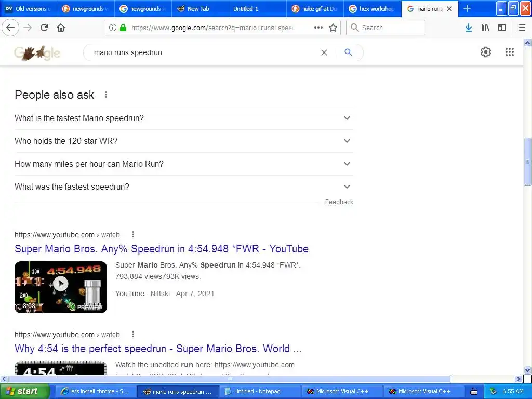Click the Google search query field
The image size is (532, 399).
tap(204, 52)
